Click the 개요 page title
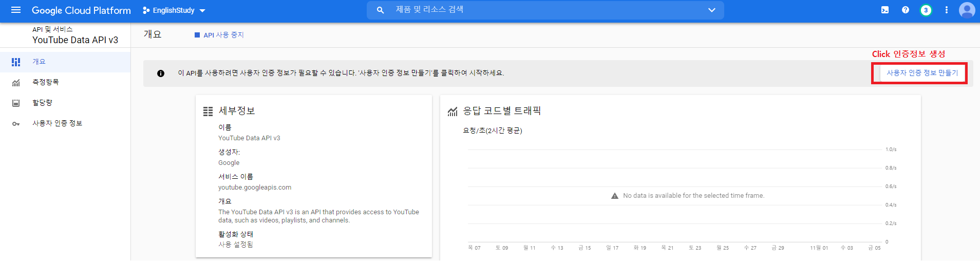Viewport: 980px width, 261px height. coord(153,34)
